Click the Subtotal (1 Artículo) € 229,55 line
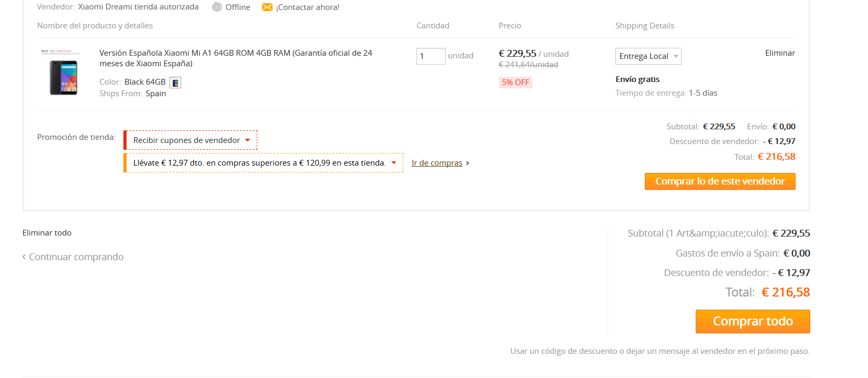 [x=719, y=233]
